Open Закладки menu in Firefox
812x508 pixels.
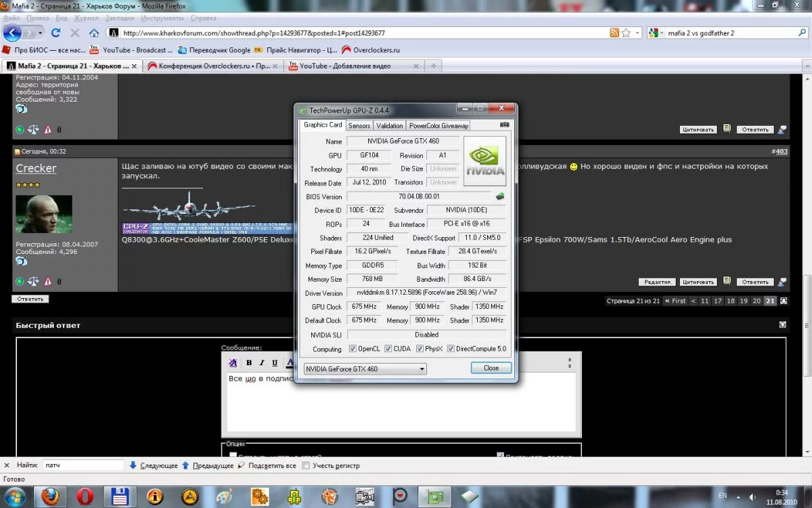(x=120, y=18)
